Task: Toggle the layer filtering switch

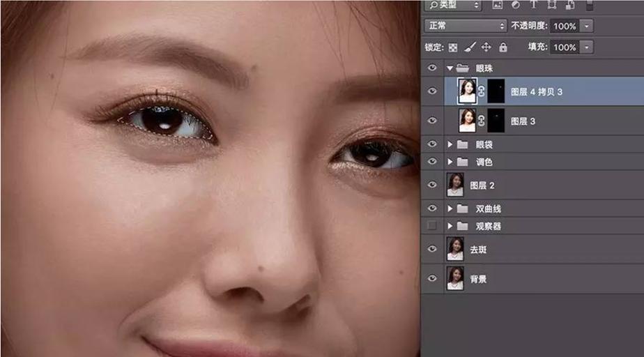Action: tap(590, 5)
